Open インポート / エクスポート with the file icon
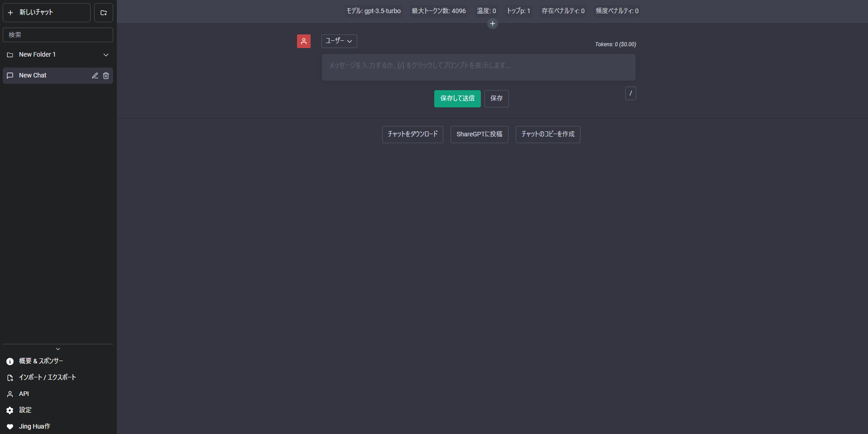This screenshot has width=868, height=434. click(10, 377)
